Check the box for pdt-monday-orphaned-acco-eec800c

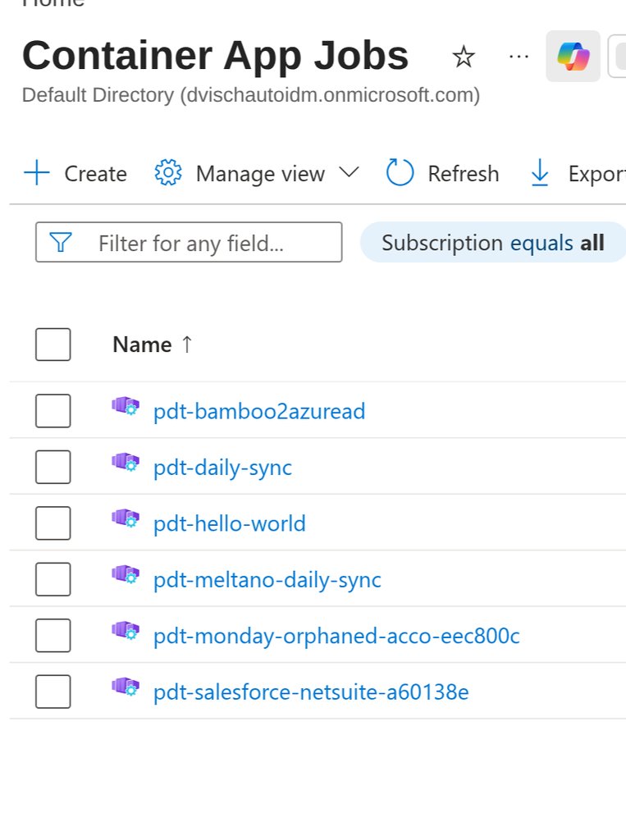(x=53, y=636)
